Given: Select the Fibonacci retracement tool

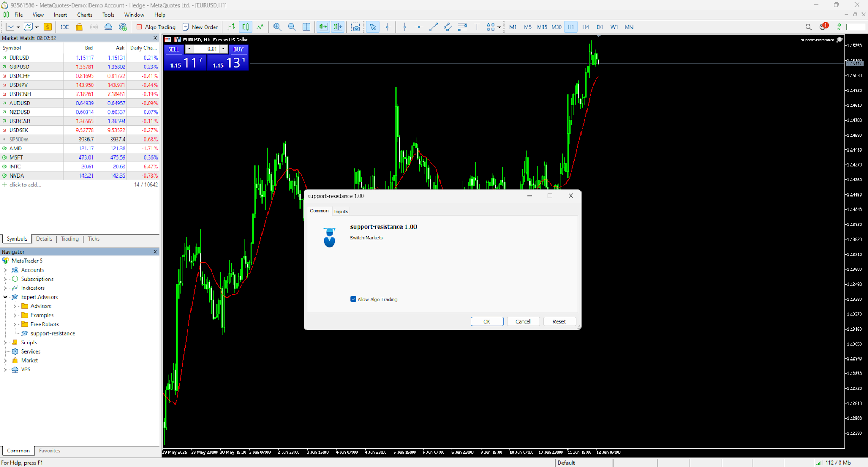Looking at the screenshot, I should pyautogui.click(x=462, y=27).
